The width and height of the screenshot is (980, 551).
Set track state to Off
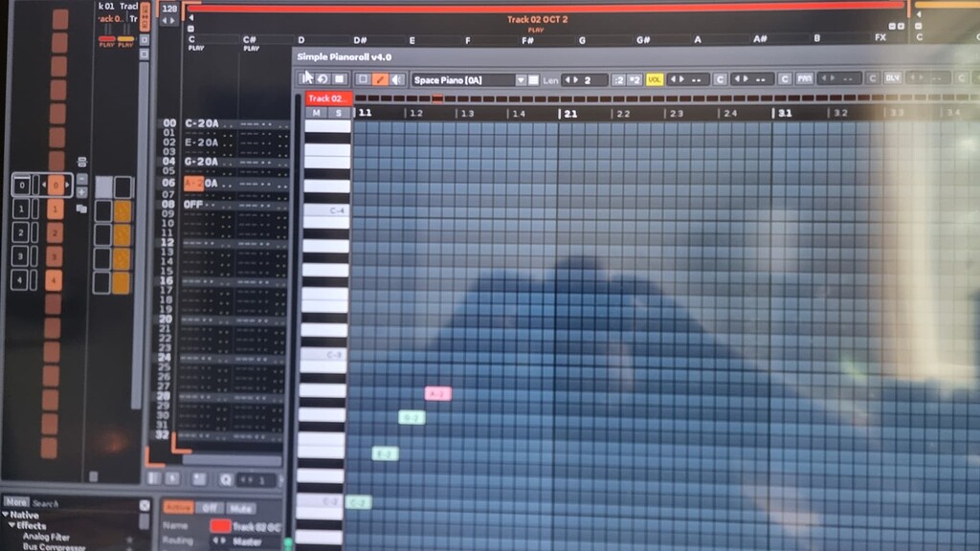[210, 508]
